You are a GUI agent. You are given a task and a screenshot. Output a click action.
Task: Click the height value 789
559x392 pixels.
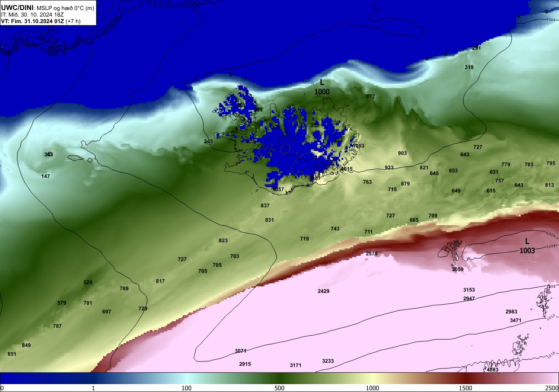click(124, 289)
